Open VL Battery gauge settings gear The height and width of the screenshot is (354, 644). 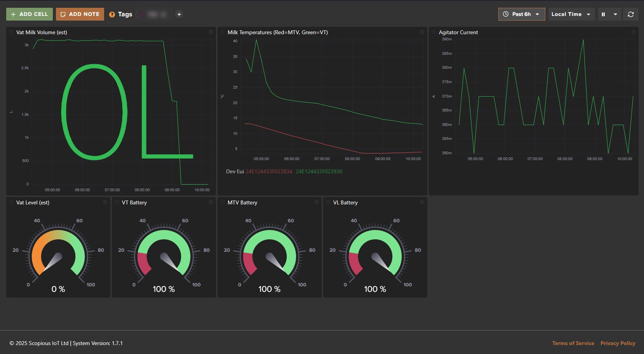click(x=422, y=202)
